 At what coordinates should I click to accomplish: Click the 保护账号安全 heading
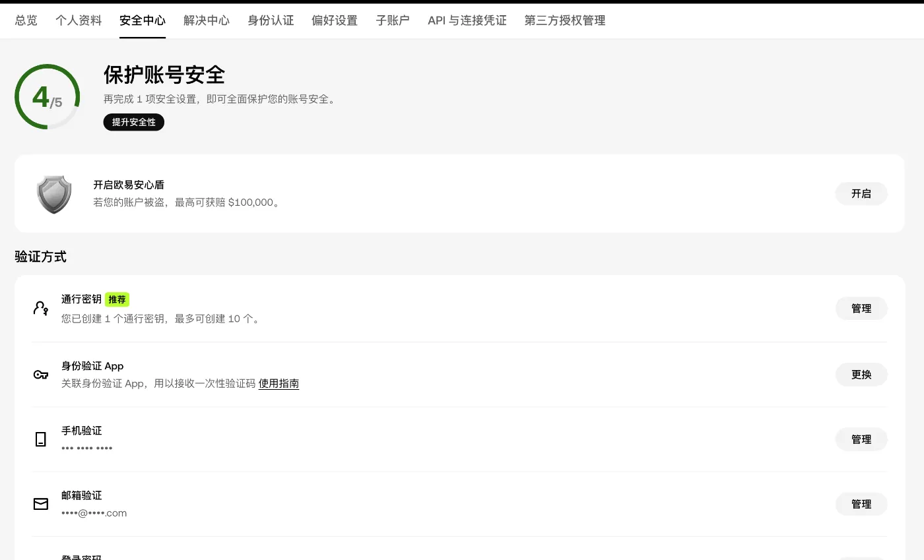[164, 75]
